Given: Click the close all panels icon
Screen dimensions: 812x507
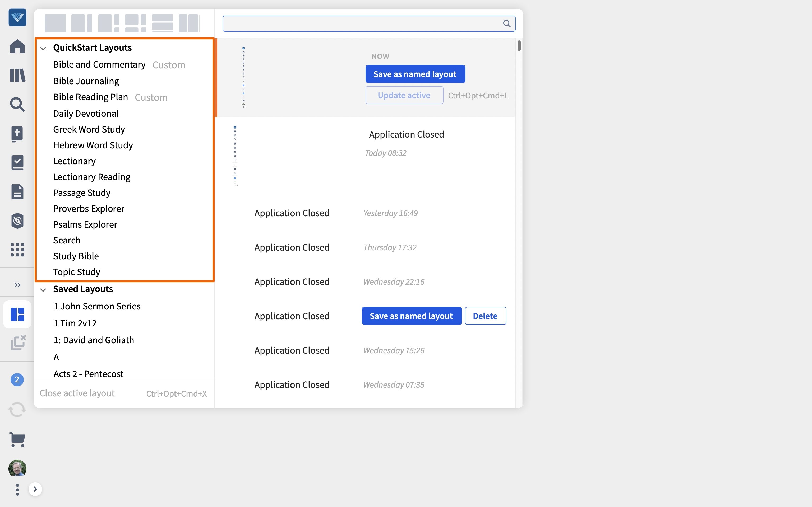Looking at the screenshot, I should click(x=18, y=342).
